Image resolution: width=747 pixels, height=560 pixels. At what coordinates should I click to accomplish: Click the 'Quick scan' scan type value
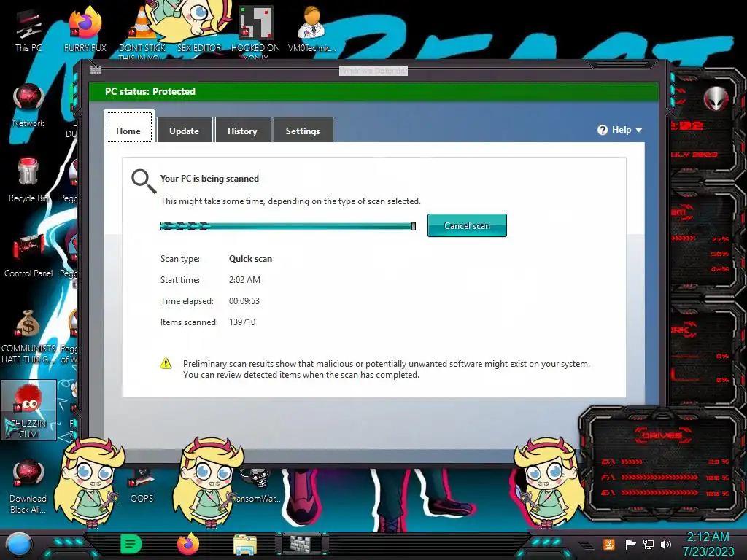click(251, 259)
